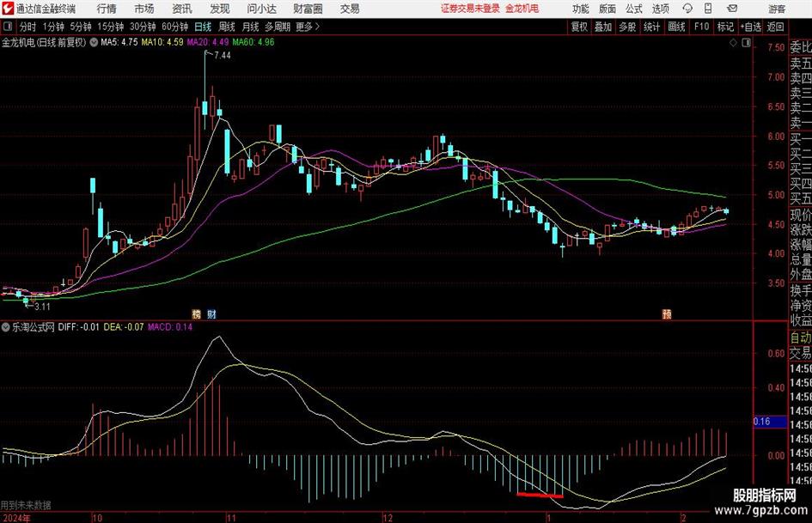Screen dimensions: 812x523
Task: Select the 日线 daily period
Action: click(x=203, y=27)
